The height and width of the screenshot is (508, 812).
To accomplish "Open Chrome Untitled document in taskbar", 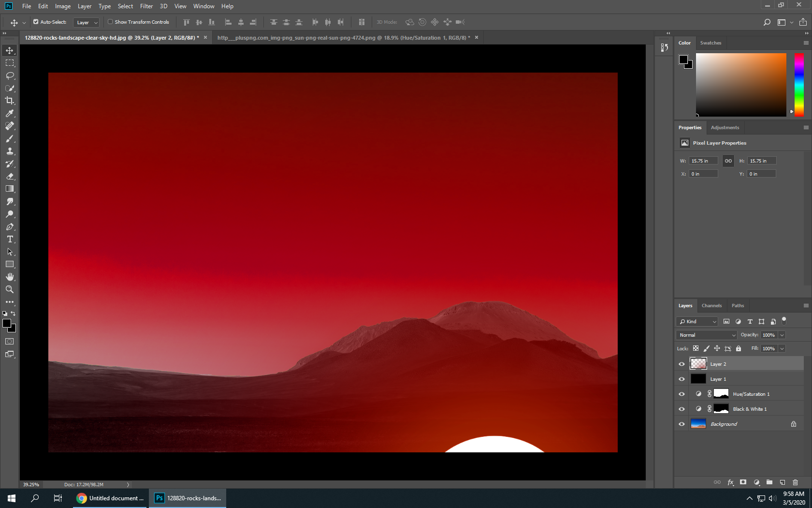I will coord(111,498).
